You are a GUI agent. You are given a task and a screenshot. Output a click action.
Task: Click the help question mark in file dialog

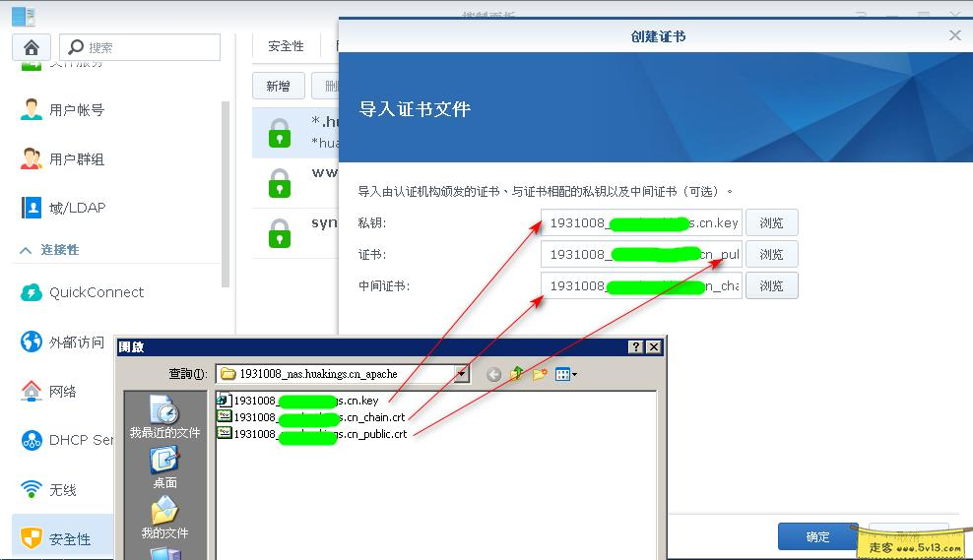pos(635,346)
